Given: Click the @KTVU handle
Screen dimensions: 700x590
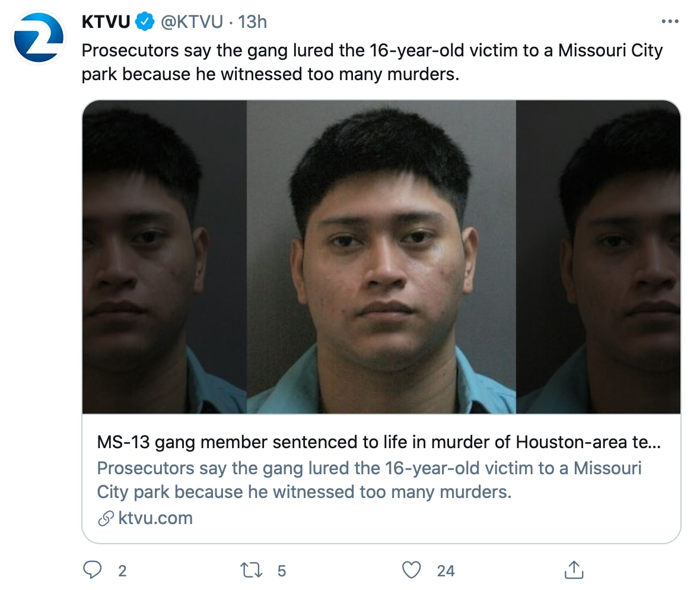Looking at the screenshot, I should pyautogui.click(x=192, y=22).
